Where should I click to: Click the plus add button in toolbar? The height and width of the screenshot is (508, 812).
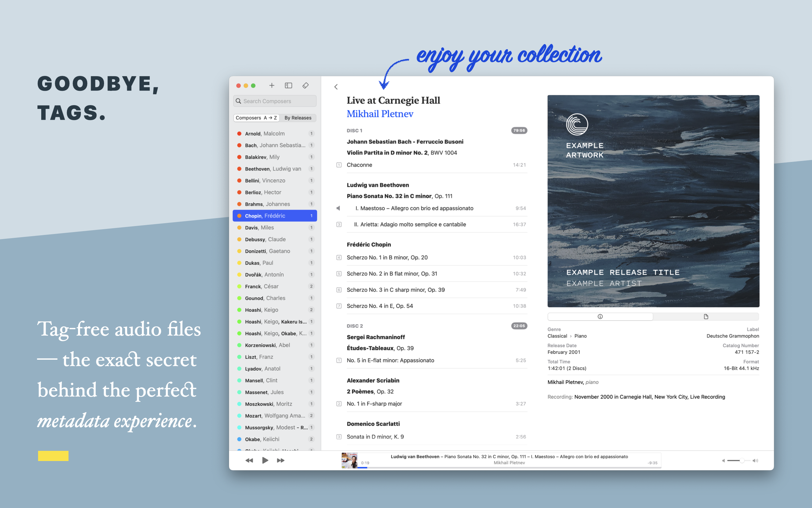tap(272, 86)
